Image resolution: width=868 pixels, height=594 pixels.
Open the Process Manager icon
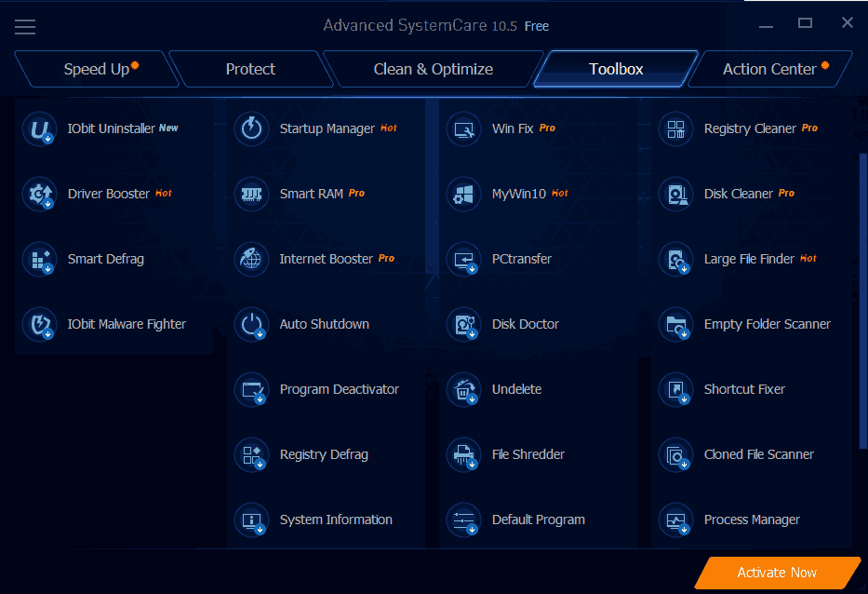point(676,520)
